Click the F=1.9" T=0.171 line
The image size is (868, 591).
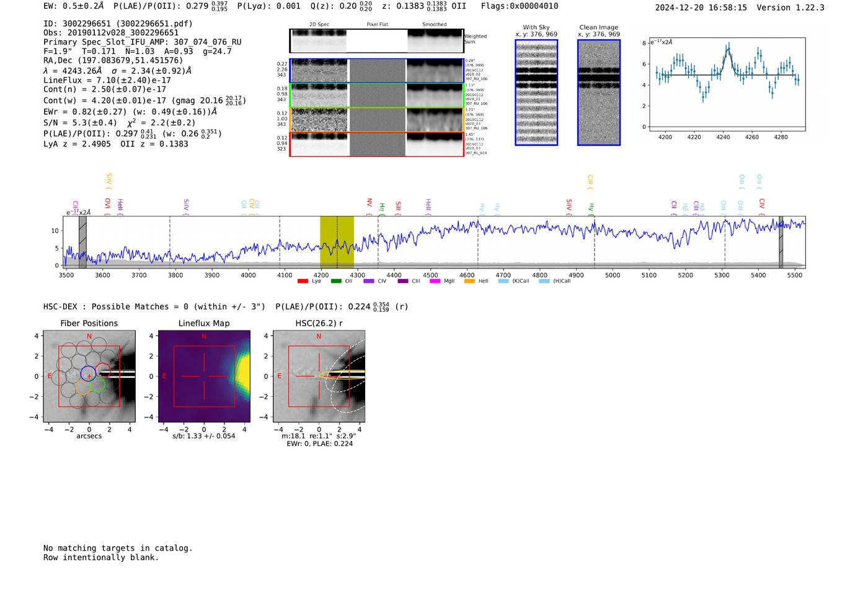coord(138,51)
